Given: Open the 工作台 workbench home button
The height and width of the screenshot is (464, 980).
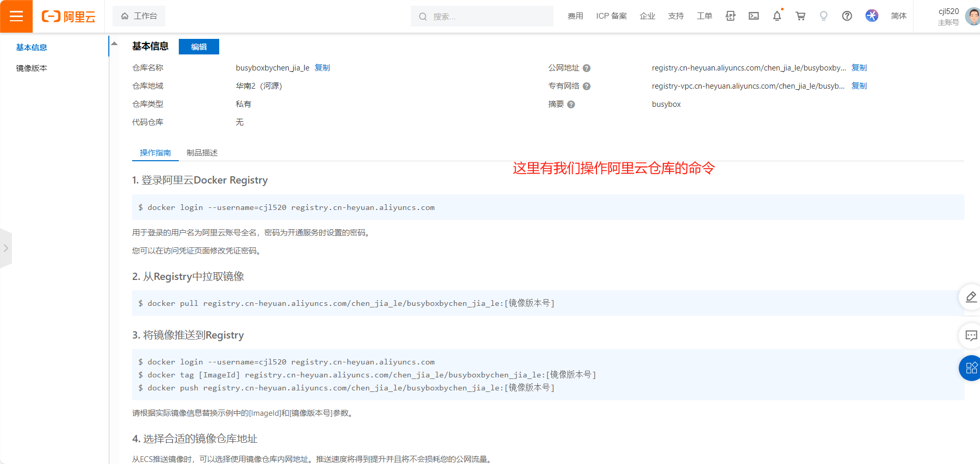Looking at the screenshot, I should click(139, 16).
